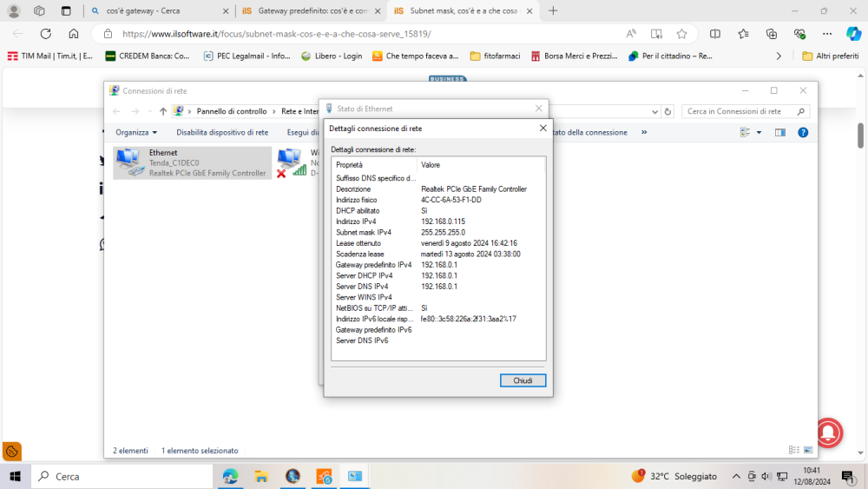Refresh the Connessioni di rete address bar
Viewport: 868px width, 489px height.
(667, 111)
